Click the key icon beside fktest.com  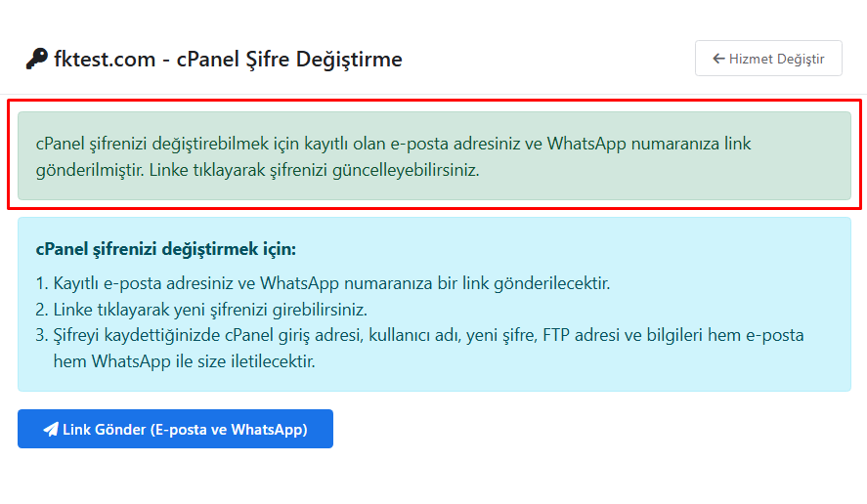click(x=36, y=60)
